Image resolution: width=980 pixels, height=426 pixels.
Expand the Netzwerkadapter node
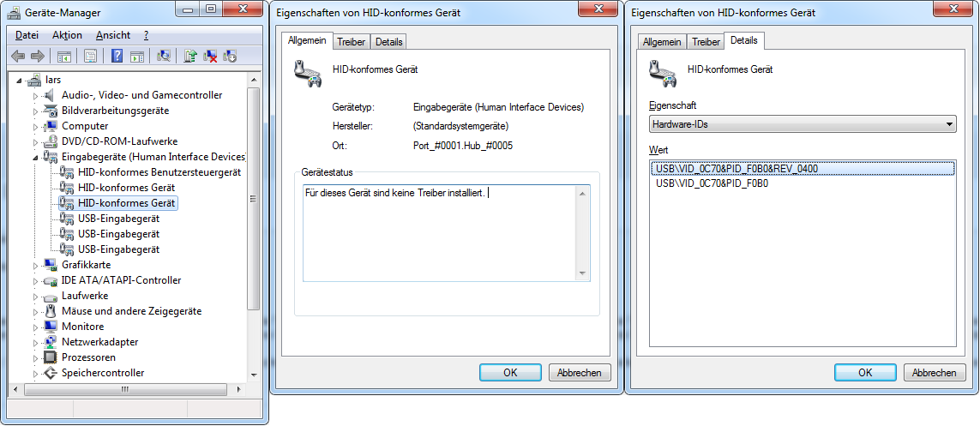[x=36, y=342]
